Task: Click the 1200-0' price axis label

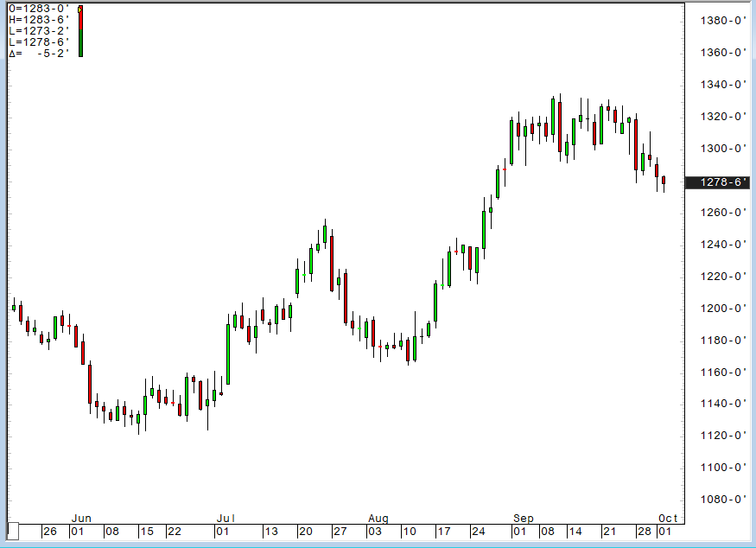Action: tap(722, 308)
